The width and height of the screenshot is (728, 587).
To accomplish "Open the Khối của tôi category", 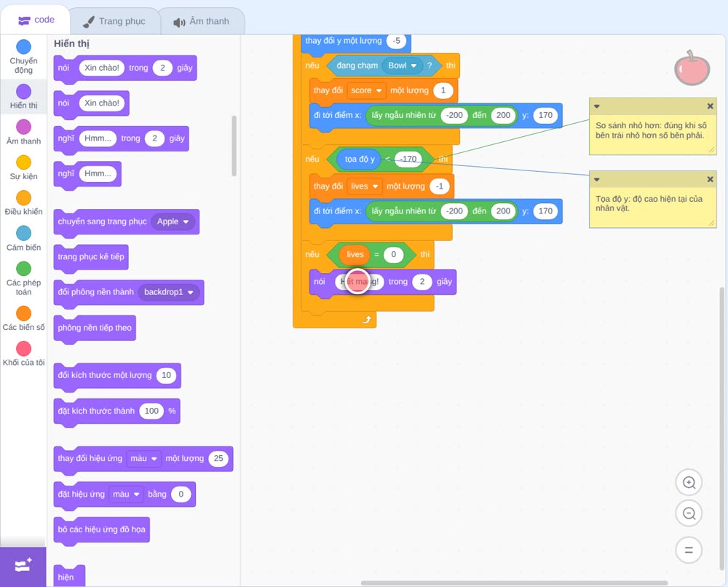I will click(x=24, y=353).
